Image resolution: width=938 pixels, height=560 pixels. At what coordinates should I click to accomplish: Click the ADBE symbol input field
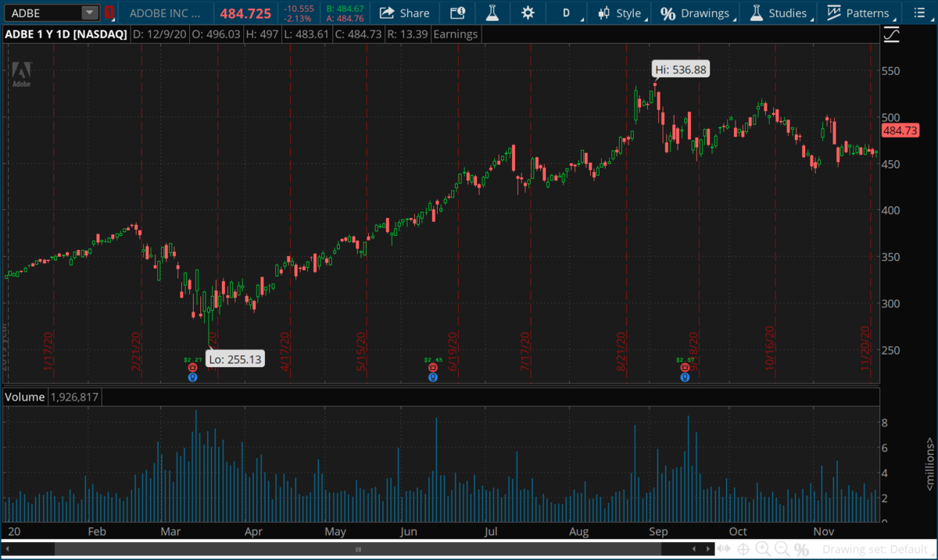click(x=42, y=12)
